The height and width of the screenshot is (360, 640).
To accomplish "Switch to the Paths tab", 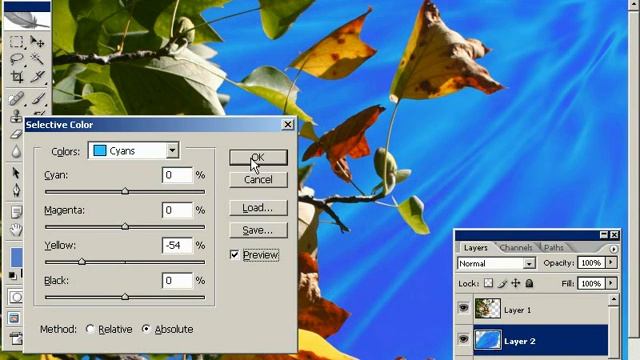I will [553, 248].
